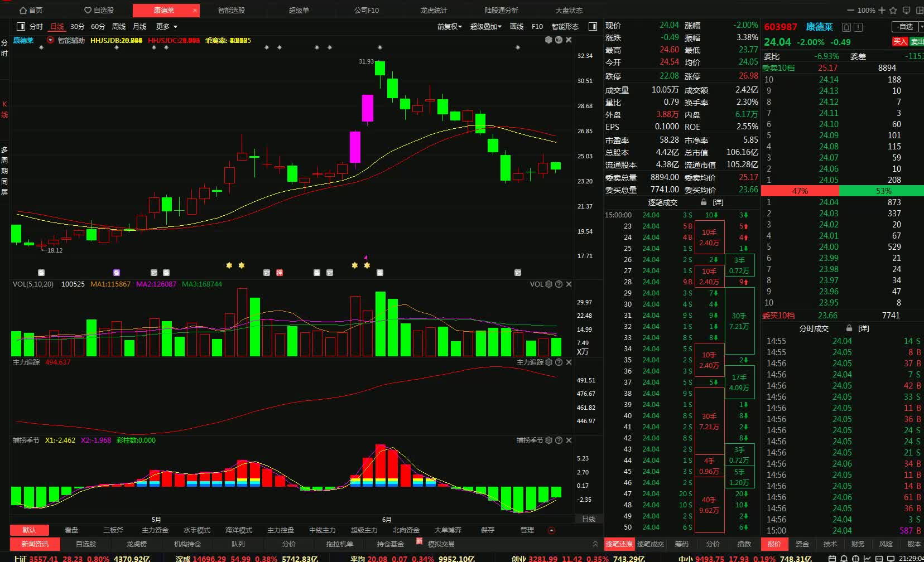Screen dimensions: 924x562
Task: Switch to the 超级单 tab
Action: click(299, 10)
